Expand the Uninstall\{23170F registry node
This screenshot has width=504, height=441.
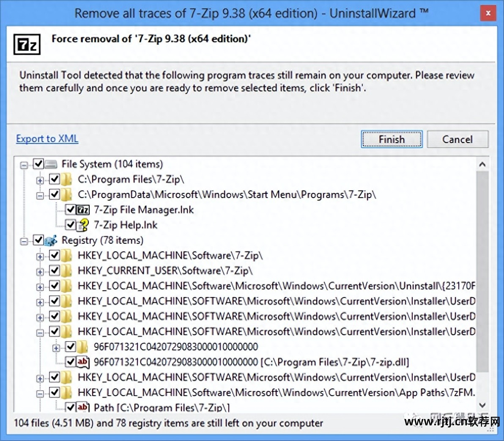point(40,287)
